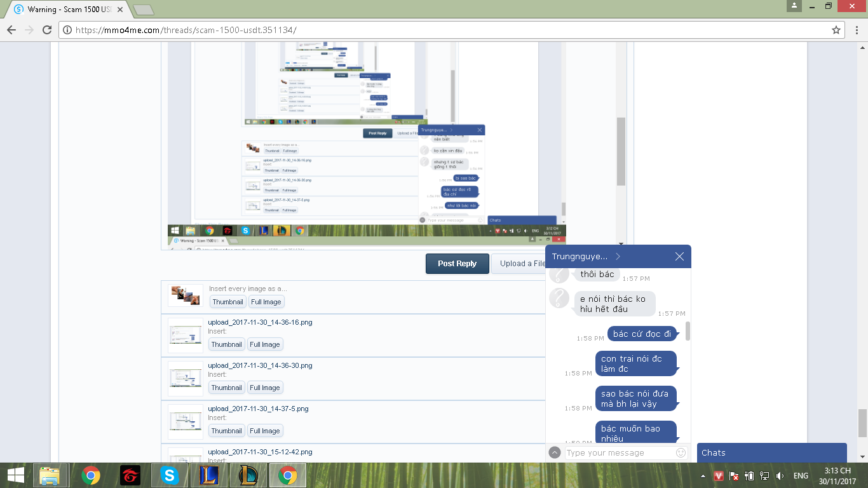Close the Trungnguye... chat window
Image resolution: width=868 pixels, height=488 pixels.
679,257
